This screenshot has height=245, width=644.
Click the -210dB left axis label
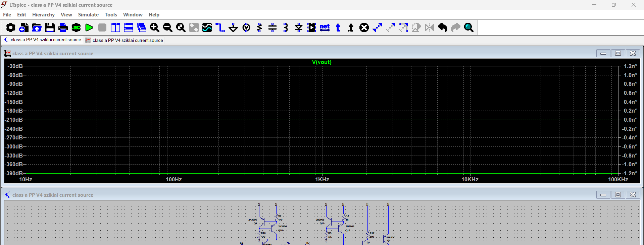coord(14,120)
